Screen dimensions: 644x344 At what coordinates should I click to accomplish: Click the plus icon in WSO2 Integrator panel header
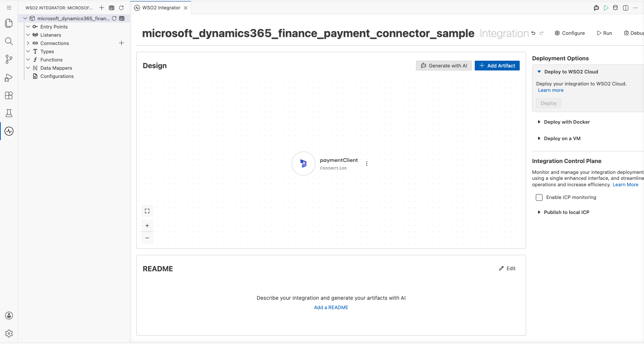tap(101, 7)
